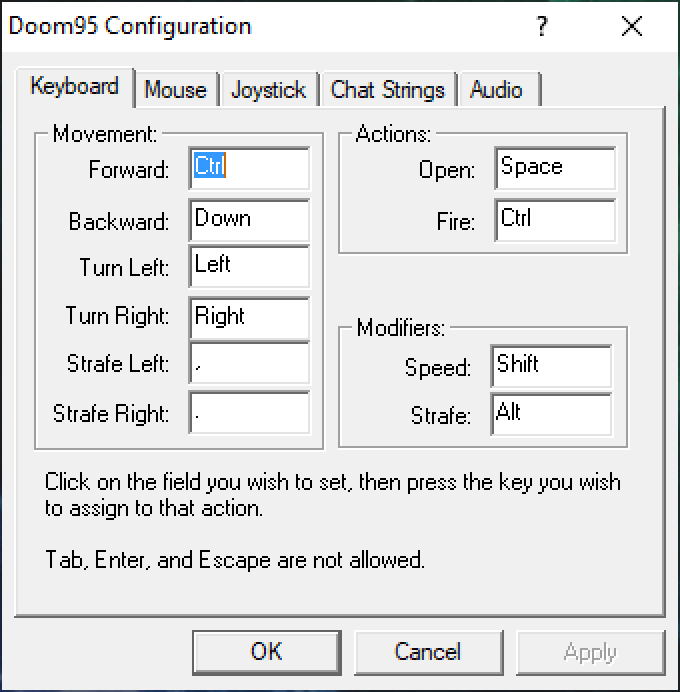Click the Speed modifier key field
The width and height of the screenshot is (680, 692).
pyautogui.click(x=551, y=366)
